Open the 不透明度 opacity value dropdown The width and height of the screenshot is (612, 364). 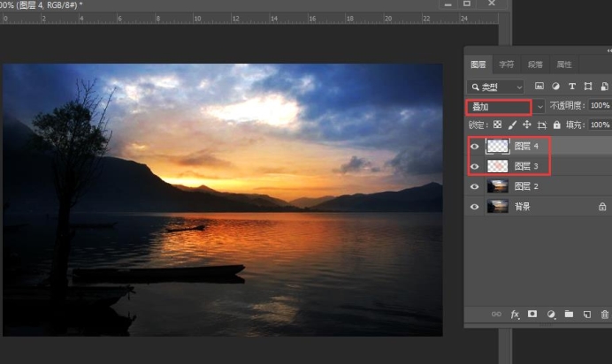click(x=600, y=106)
